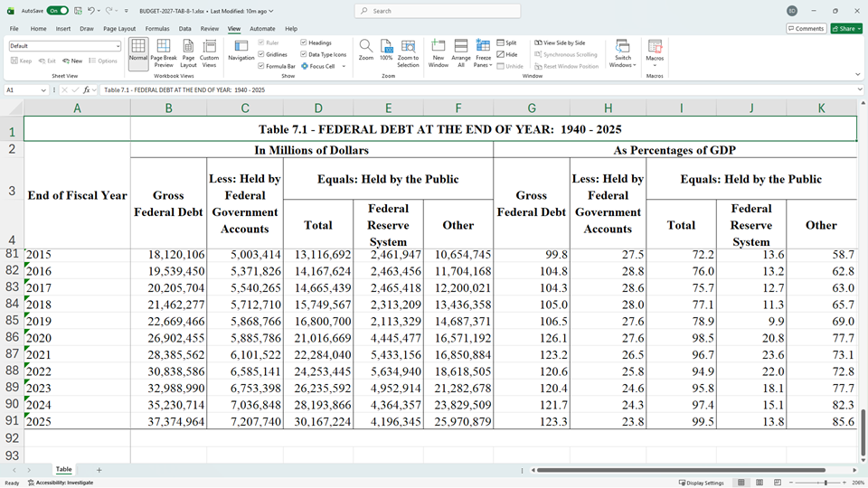Viewport: 868px width, 488px height.
Task: Expand the Freeze Panes dropdown
Action: pyautogui.click(x=483, y=54)
